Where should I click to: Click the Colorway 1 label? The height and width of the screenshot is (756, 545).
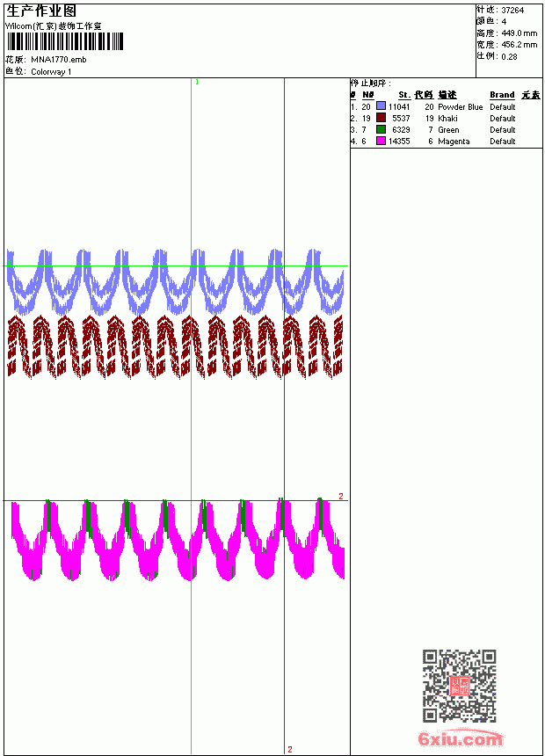[x=51, y=72]
